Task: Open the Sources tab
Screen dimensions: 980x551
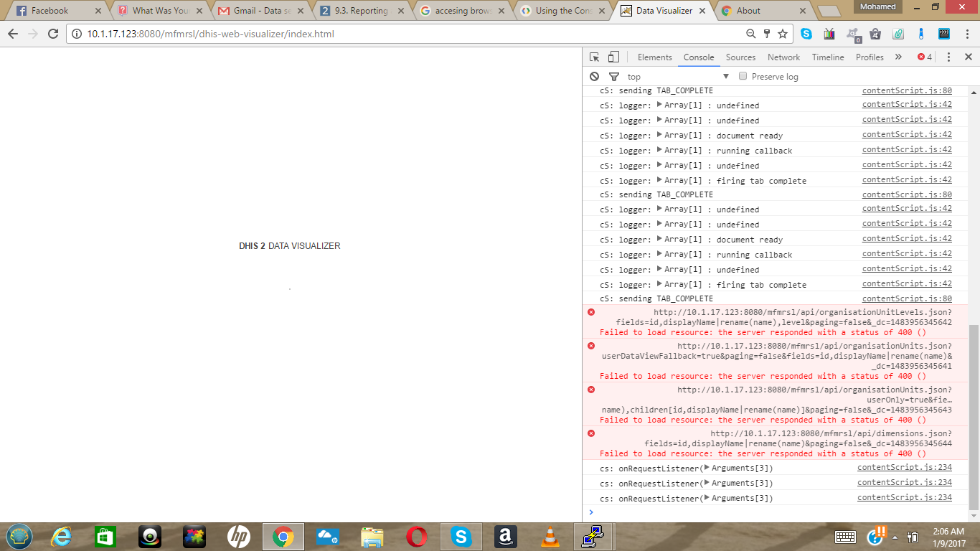Action: pos(740,57)
